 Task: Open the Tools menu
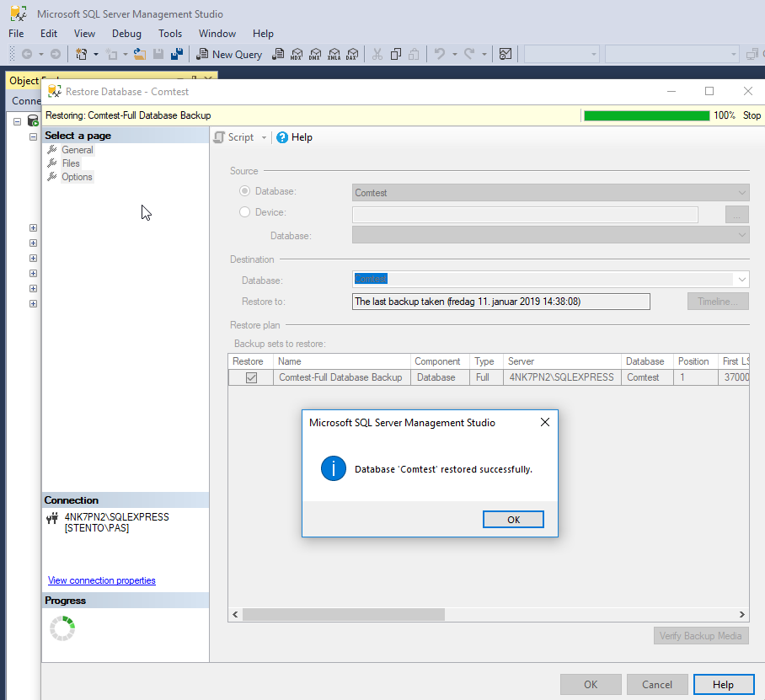click(170, 34)
